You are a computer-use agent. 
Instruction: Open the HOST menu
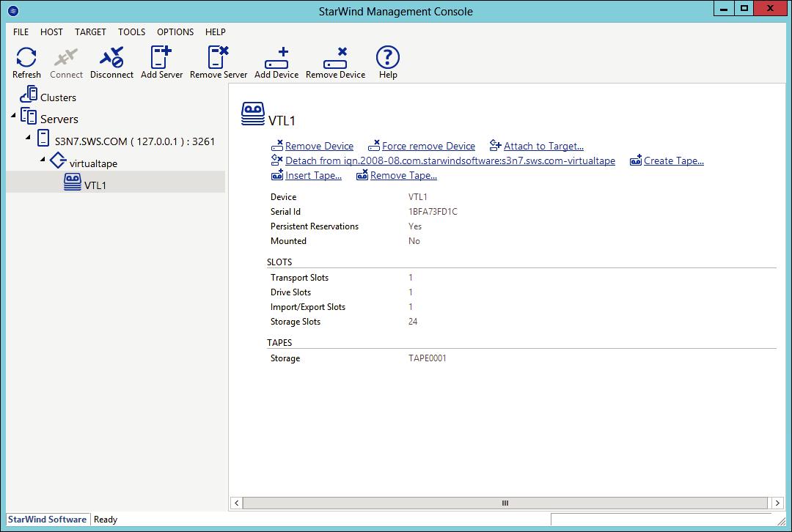(x=51, y=32)
